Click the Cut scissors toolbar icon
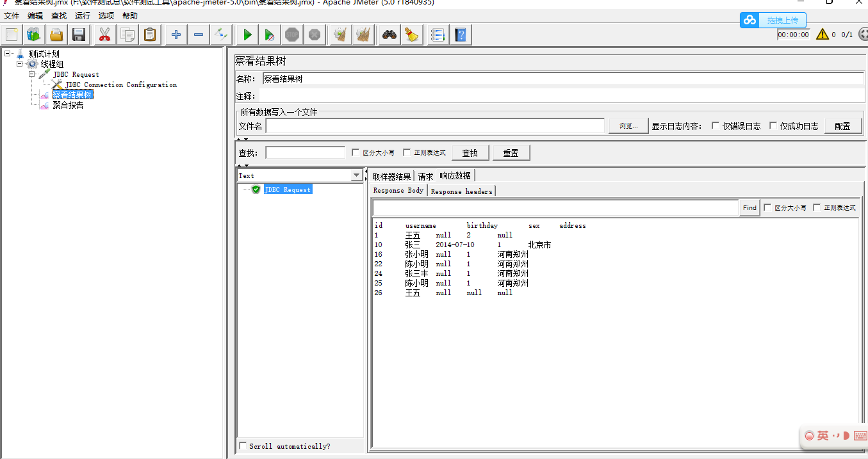Image resolution: width=868 pixels, height=459 pixels. (104, 35)
